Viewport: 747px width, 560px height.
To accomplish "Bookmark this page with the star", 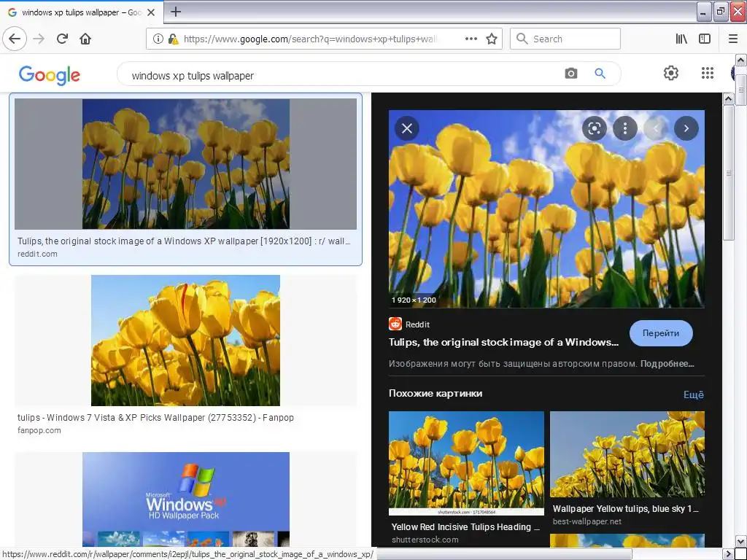I will (x=492, y=39).
